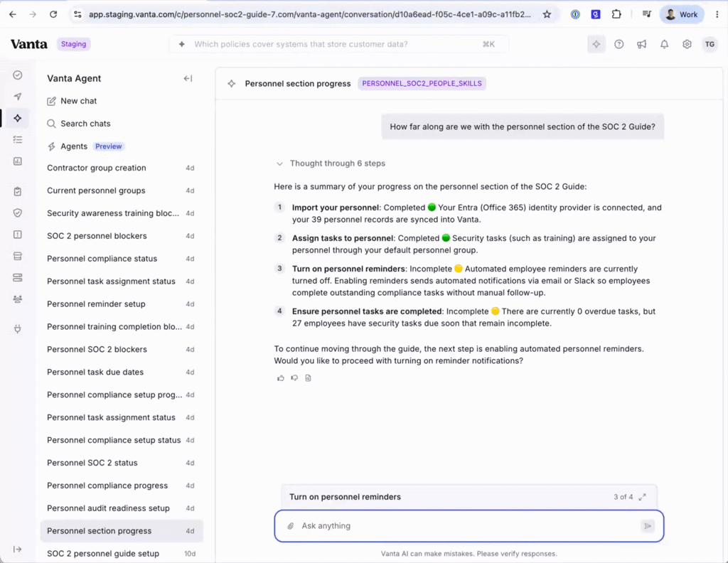
Task: Expand the '3 of 4' guide step panel
Action: click(642, 497)
